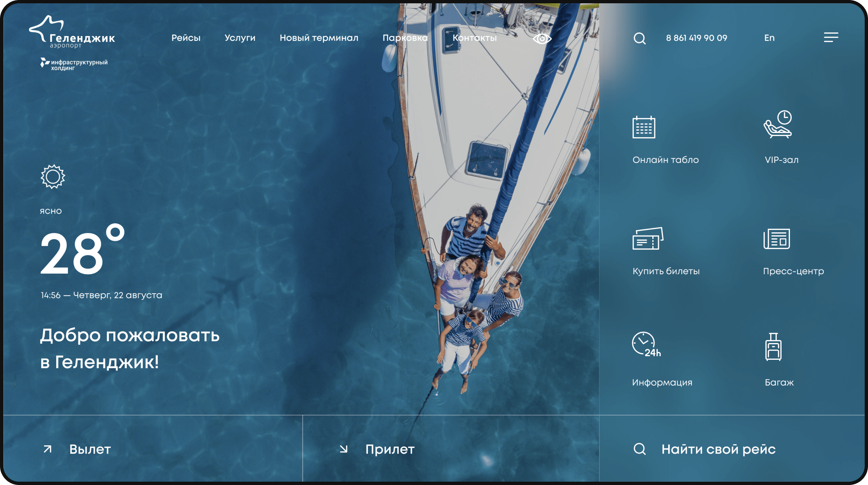Image resolution: width=868 pixels, height=485 pixels.
Task: Click the header search magnifier icon
Action: click(639, 38)
